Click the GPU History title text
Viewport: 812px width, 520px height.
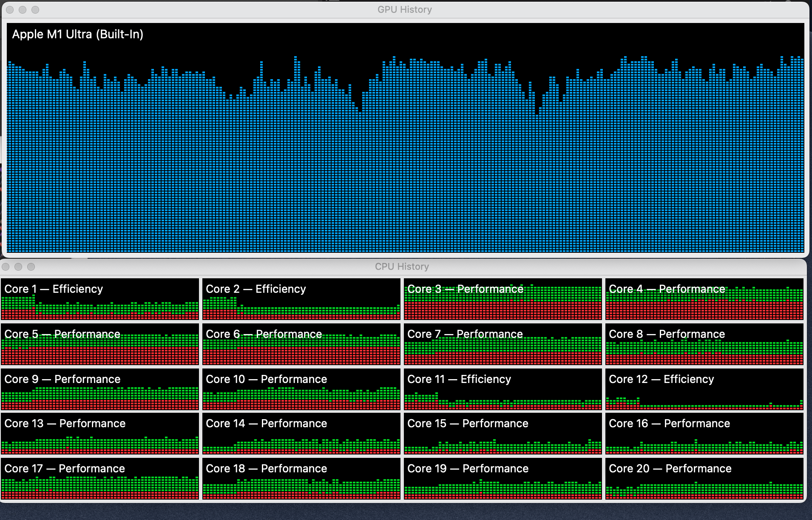pos(405,9)
